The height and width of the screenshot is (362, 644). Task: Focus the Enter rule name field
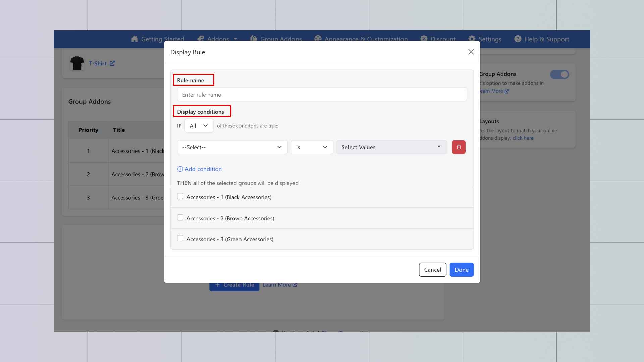pos(322,95)
